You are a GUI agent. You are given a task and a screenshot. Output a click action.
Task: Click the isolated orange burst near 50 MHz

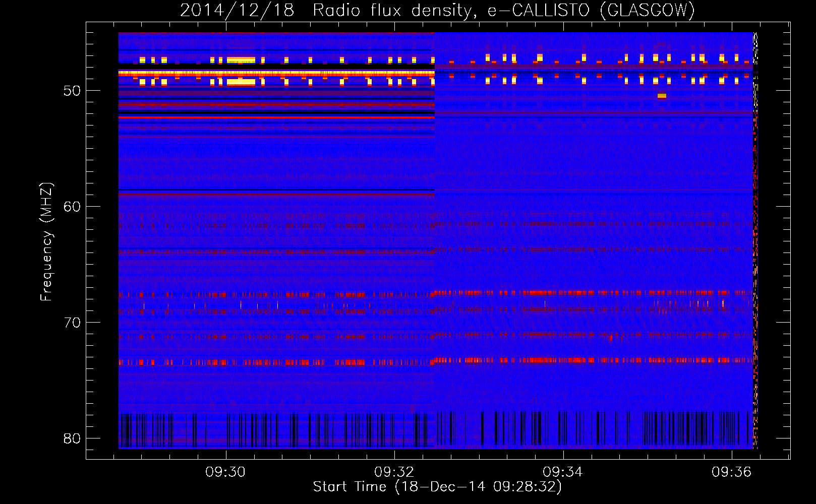point(662,96)
